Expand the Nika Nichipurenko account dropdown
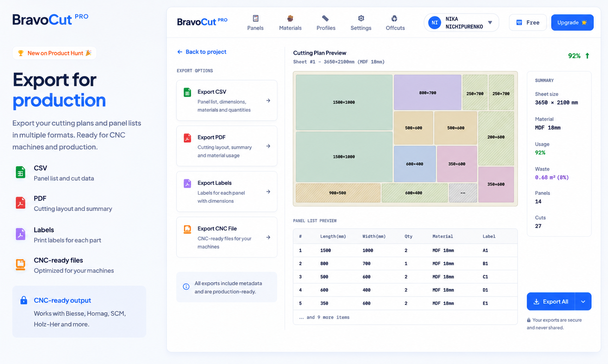Image resolution: width=608 pixels, height=364 pixels. tap(490, 22)
